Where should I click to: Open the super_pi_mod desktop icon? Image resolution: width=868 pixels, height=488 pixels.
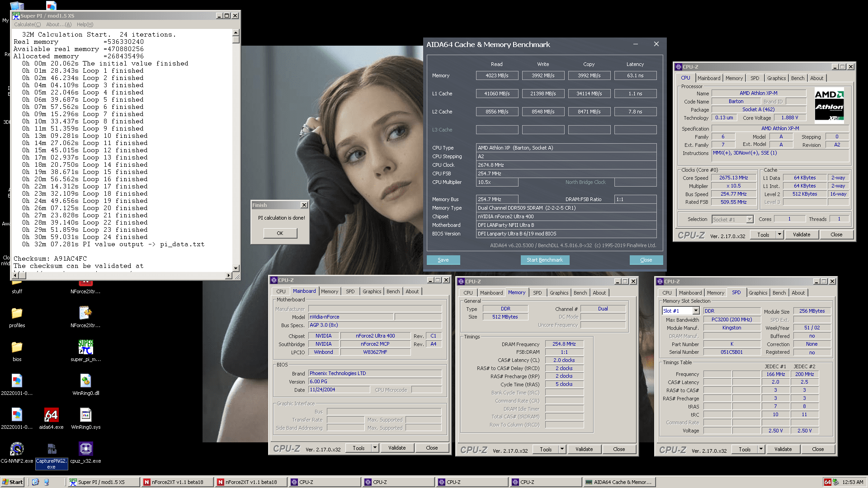pos(85,347)
